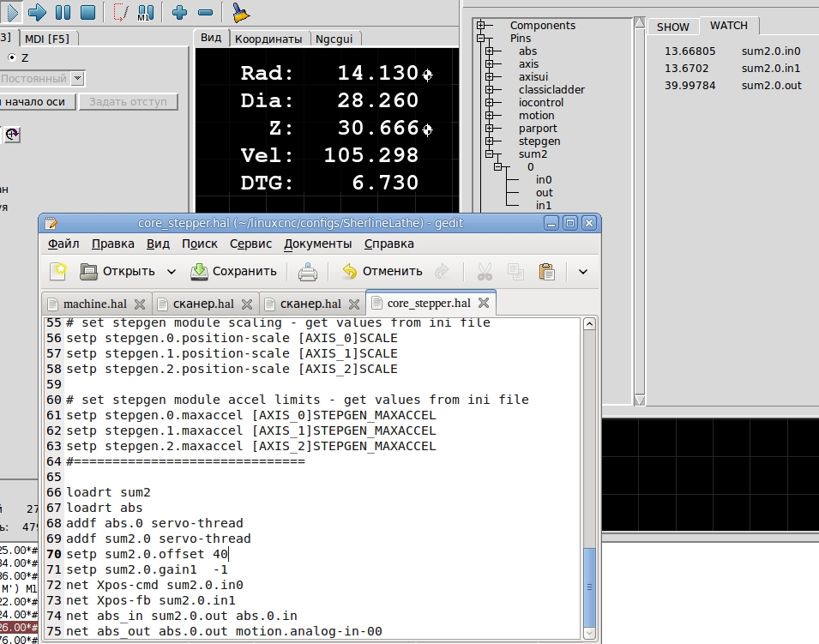819x644 pixels.
Task: Create new document in gedit
Action: tap(58, 272)
